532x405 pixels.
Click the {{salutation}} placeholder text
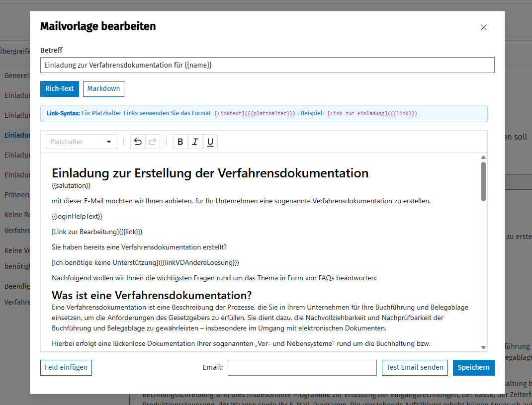tap(71, 185)
